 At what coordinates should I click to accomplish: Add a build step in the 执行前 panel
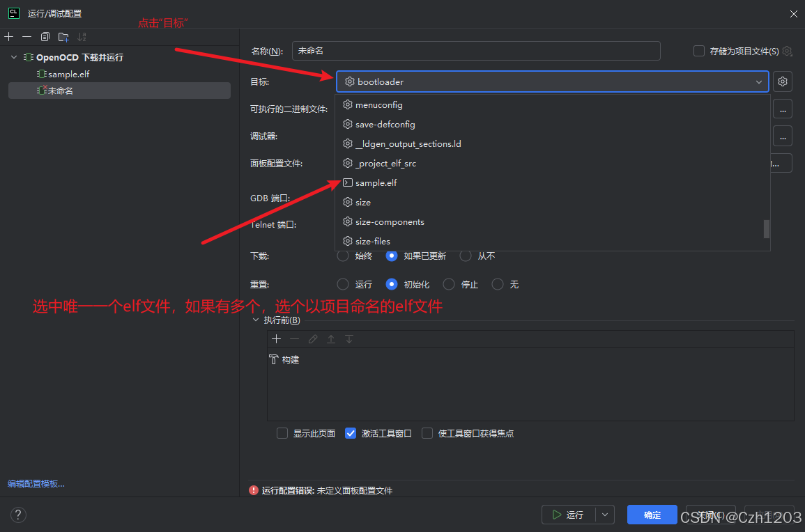click(277, 339)
